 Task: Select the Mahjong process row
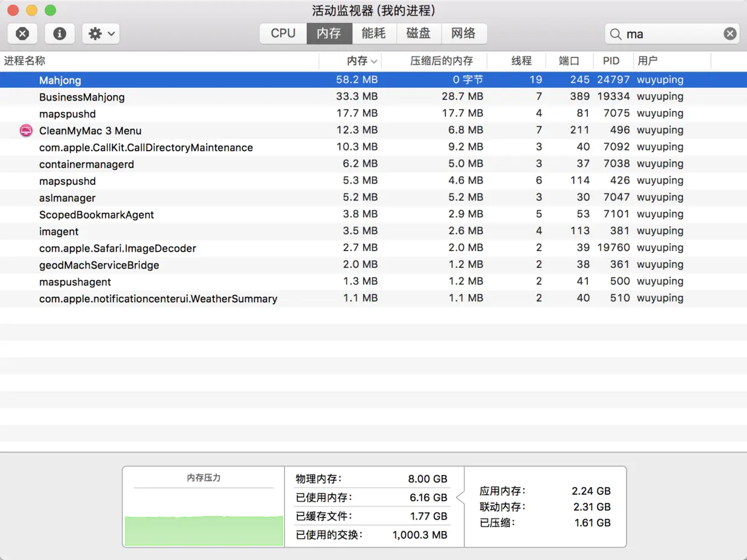click(x=373, y=79)
